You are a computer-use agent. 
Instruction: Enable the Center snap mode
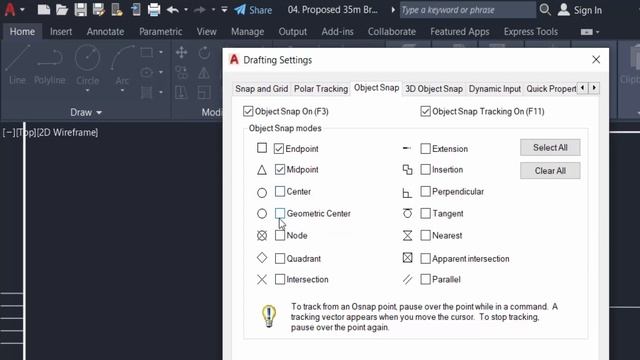click(x=280, y=191)
